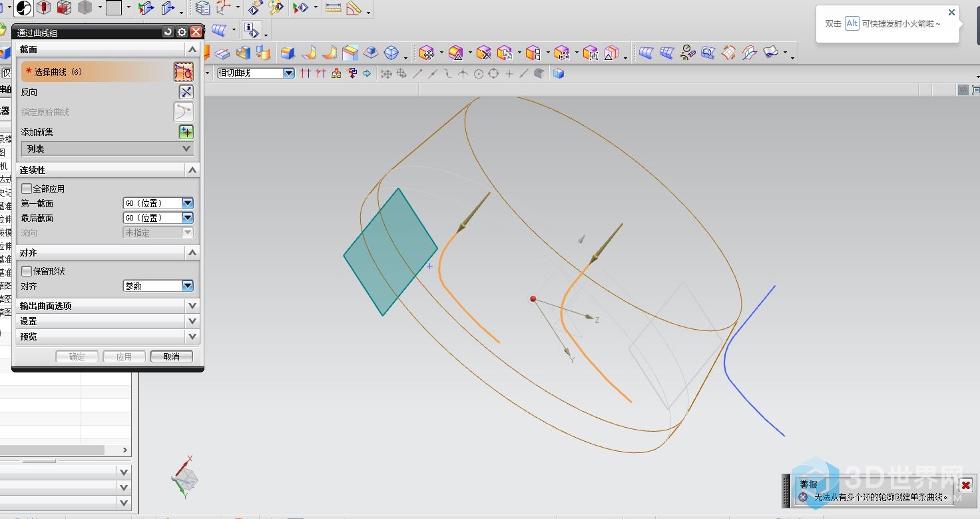Collapse the 对齐 section
This screenshot has width=980, height=519.
[x=192, y=253]
